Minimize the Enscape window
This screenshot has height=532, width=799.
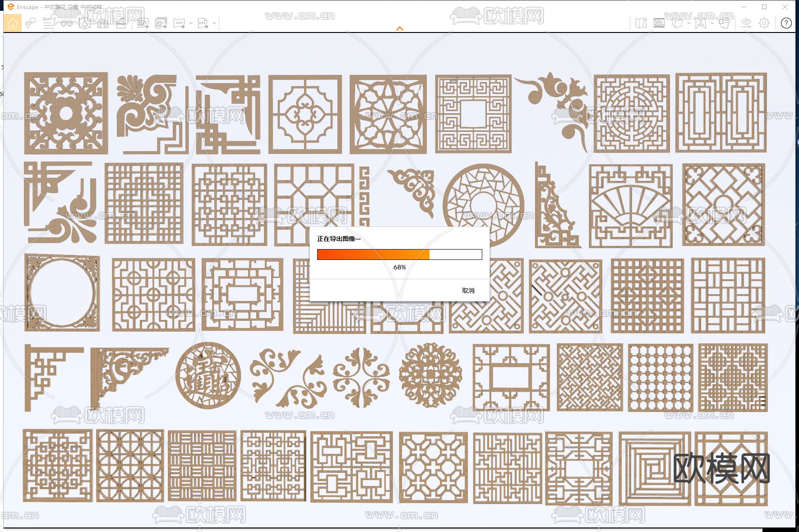coord(745,7)
